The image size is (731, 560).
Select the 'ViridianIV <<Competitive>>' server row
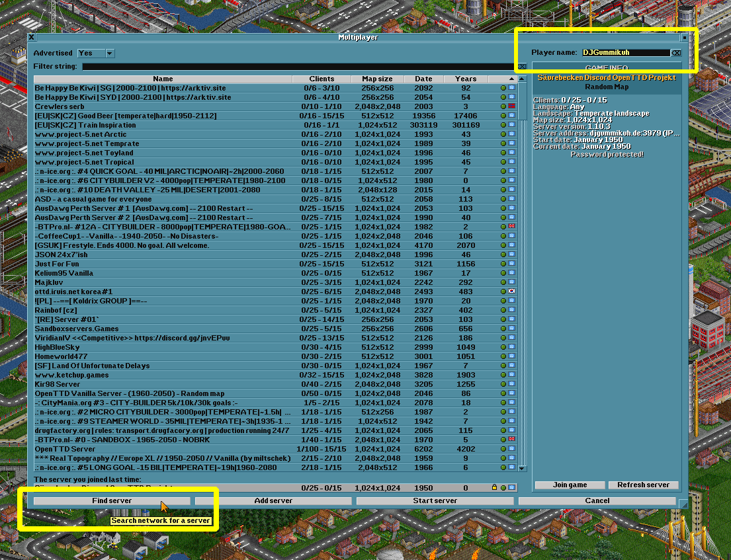275,338
